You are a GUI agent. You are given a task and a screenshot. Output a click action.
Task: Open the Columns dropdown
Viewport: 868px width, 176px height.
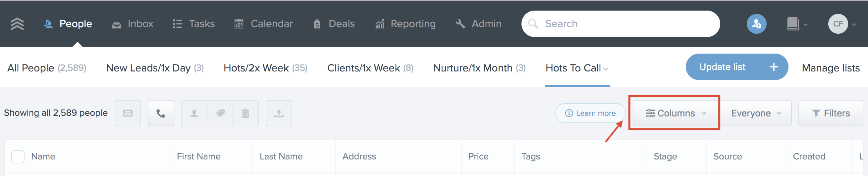click(675, 113)
